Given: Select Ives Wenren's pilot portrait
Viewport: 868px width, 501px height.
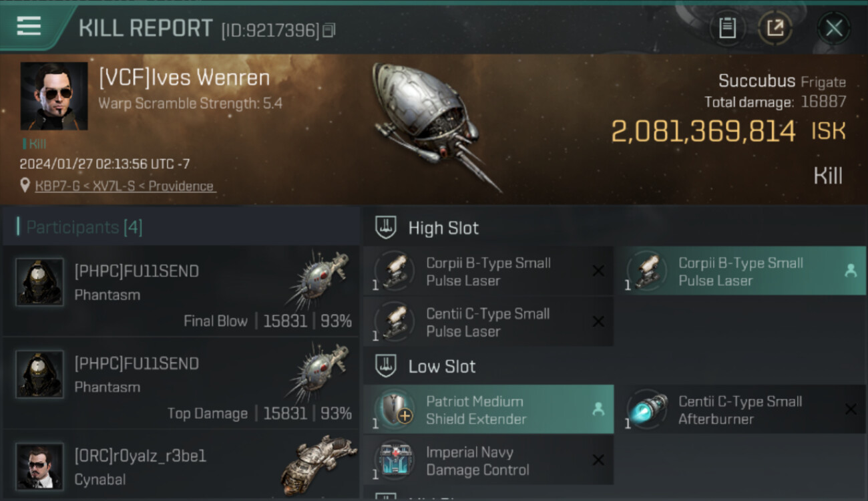Looking at the screenshot, I should [54, 96].
